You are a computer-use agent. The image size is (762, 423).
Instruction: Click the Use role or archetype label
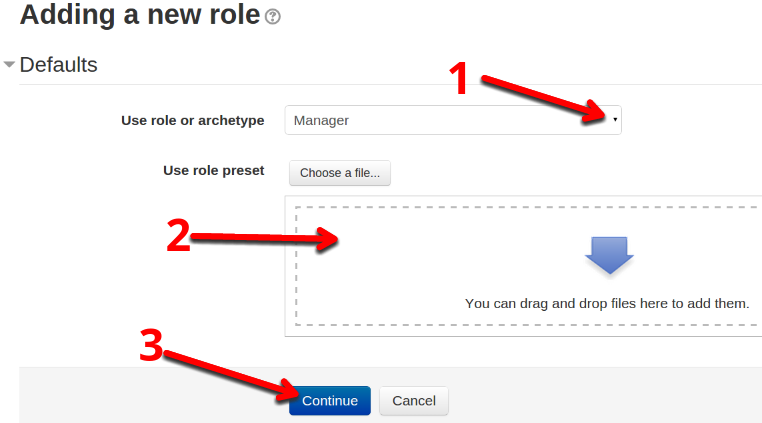pos(192,120)
